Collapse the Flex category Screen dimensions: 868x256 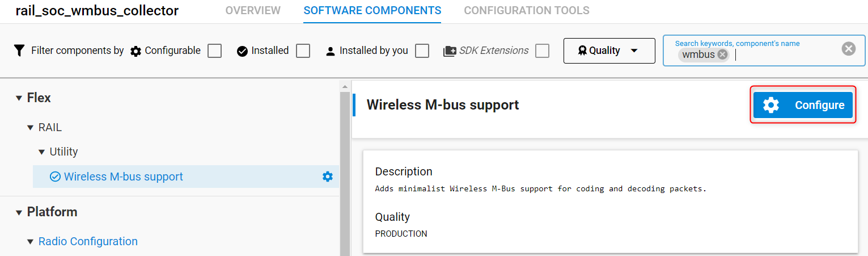pos(19,98)
